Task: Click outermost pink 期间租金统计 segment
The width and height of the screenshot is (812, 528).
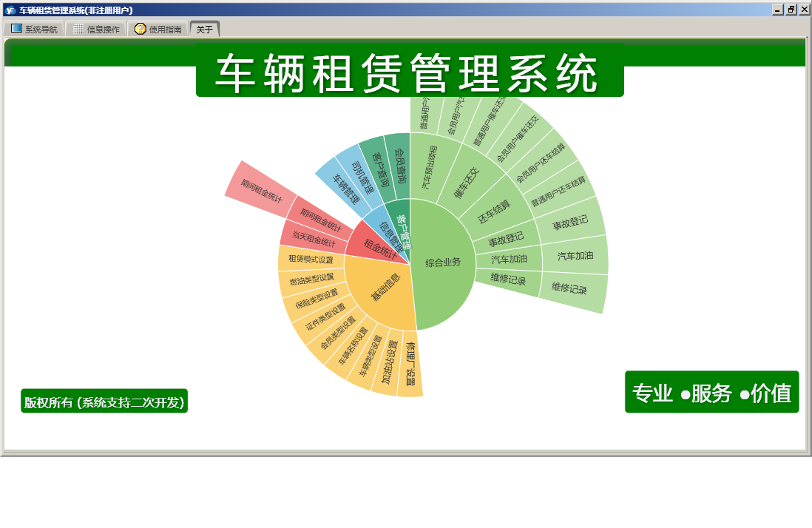Action: click(262, 191)
